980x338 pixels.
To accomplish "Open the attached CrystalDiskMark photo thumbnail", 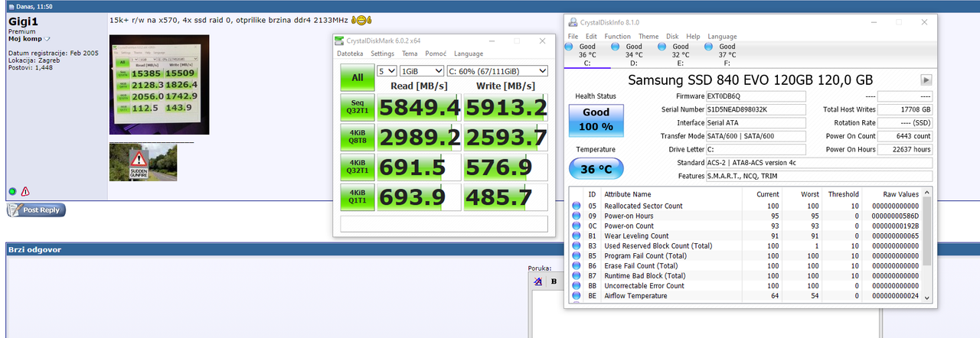I will point(159,84).
